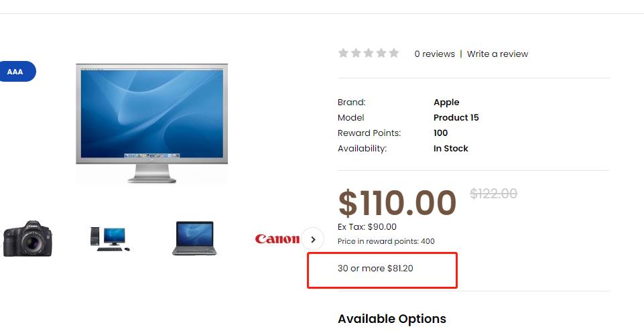Screen dimensions: 644x335
Task: Select the red Canon logo thumbnail
Action: tap(277, 239)
